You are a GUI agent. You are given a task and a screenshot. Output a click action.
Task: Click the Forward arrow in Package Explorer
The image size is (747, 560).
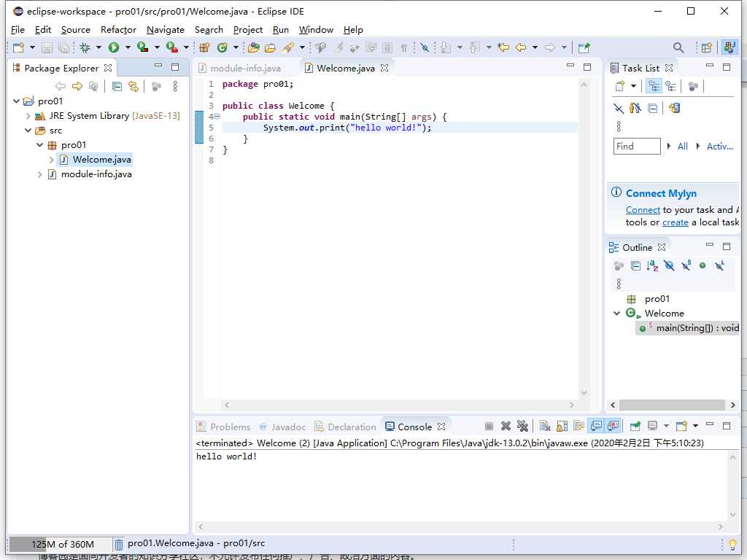77,86
